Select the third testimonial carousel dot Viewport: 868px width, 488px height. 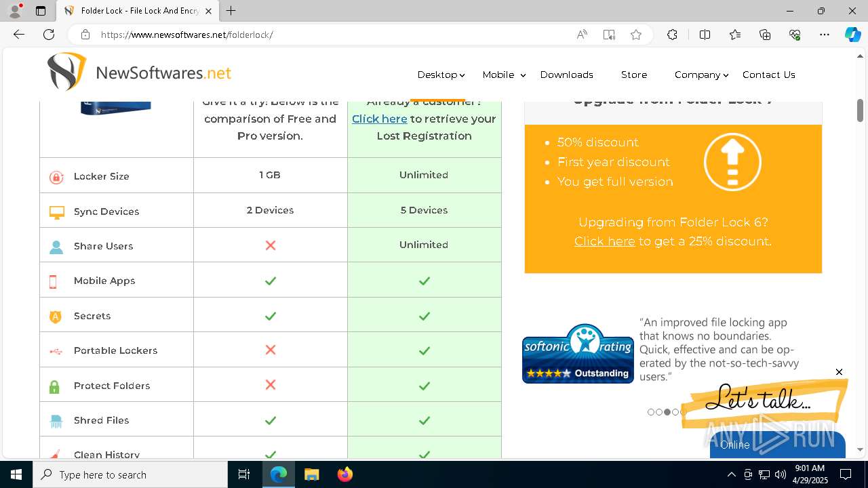(x=667, y=412)
